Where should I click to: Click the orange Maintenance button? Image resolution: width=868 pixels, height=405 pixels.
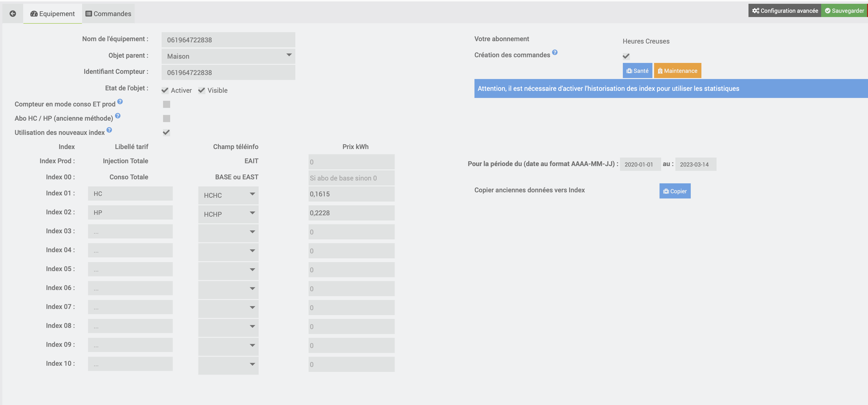pos(677,71)
